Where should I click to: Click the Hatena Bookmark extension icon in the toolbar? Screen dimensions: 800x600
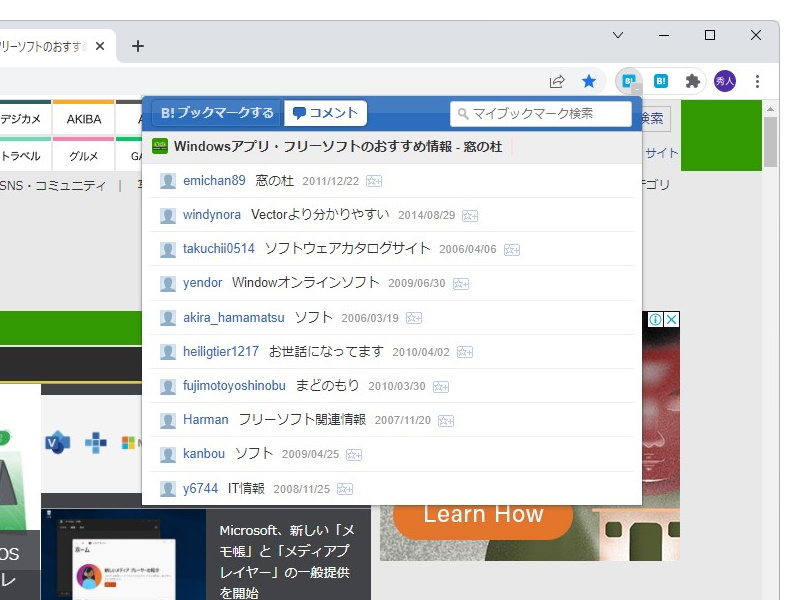point(630,80)
